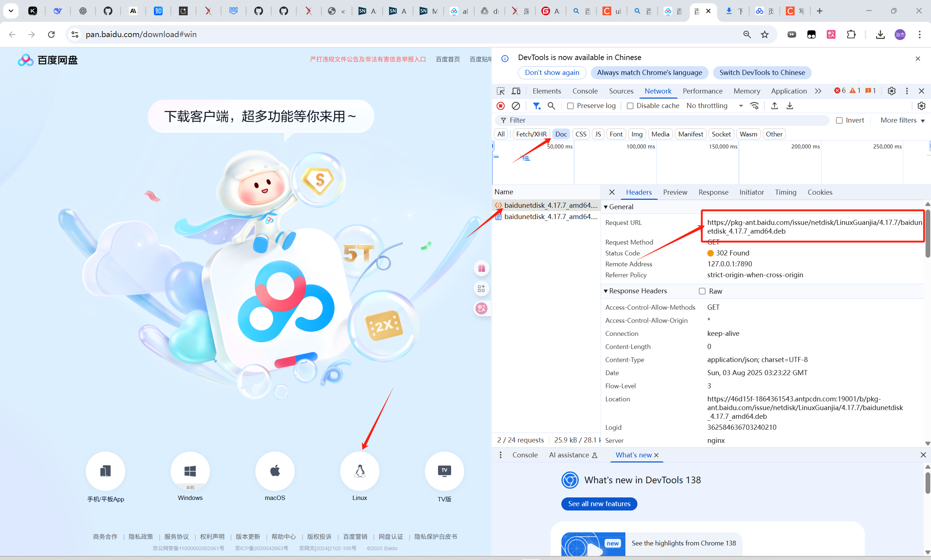Click the export HAR download icon

[x=790, y=106]
